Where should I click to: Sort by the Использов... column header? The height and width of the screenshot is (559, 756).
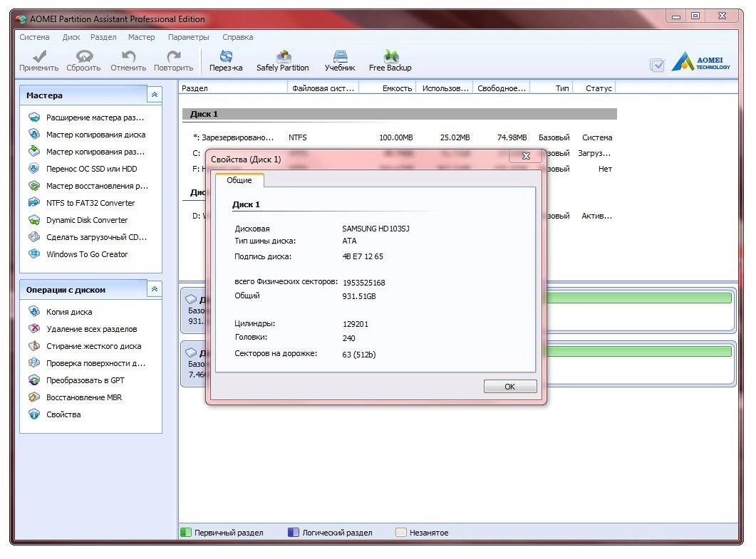click(x=445, y=88)
